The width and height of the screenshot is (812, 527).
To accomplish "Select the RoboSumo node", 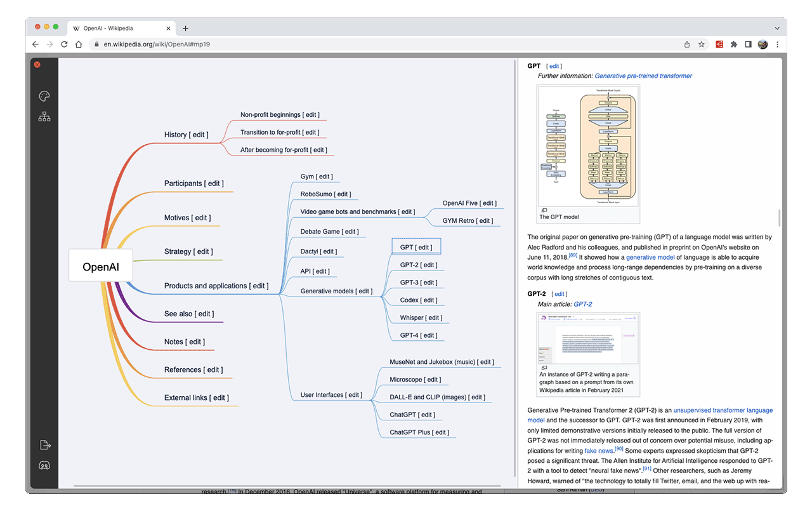I will click(x=325, y=194).
